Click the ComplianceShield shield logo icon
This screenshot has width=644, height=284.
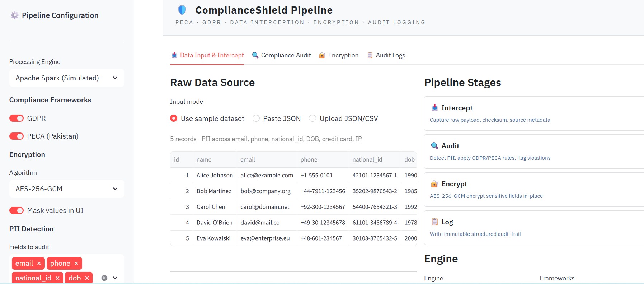(x=182, y=10)
